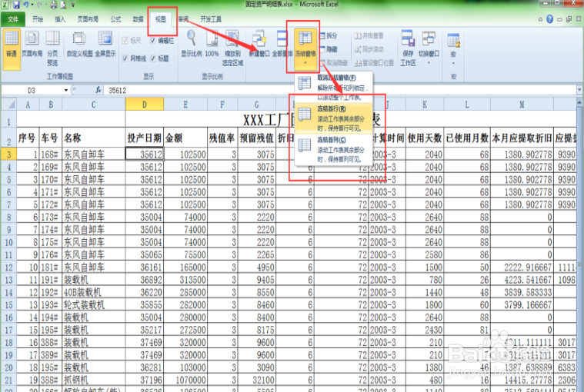Select row 12 header
The height and width of the screenshot is (392, 584).
(8, 267)
